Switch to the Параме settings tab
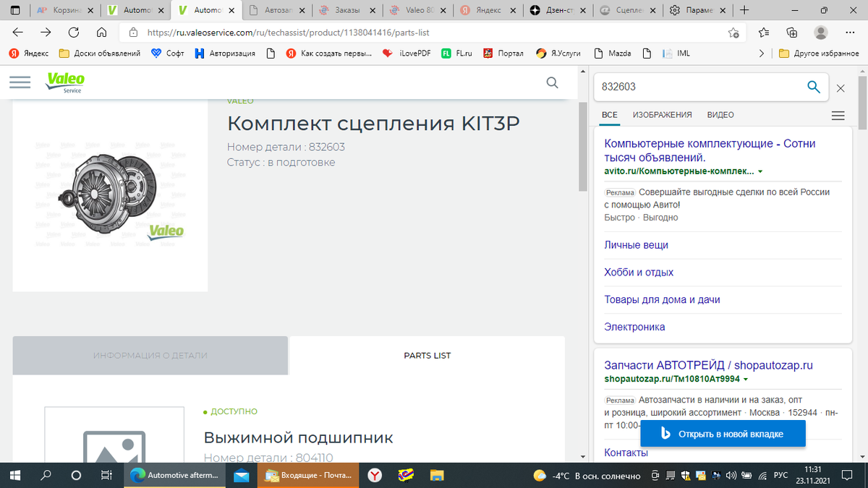 pos(699,10)
